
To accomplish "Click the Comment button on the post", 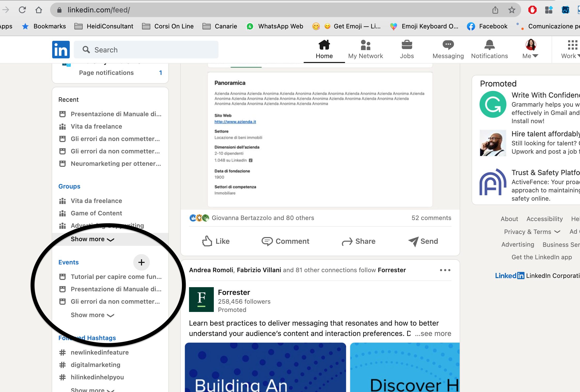I will (285, 241).
